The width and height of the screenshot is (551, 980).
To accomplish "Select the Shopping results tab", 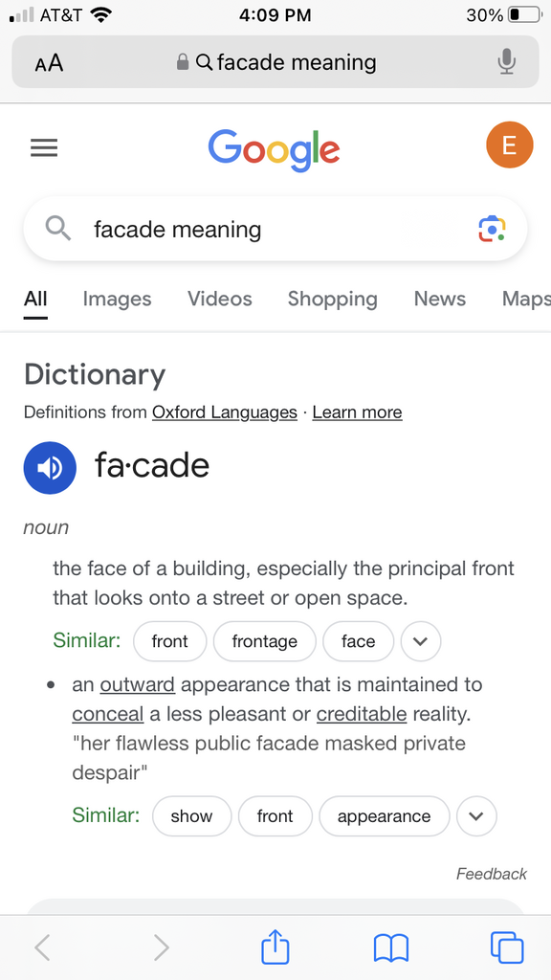I will pyautogui.click(x=332, y=300).
